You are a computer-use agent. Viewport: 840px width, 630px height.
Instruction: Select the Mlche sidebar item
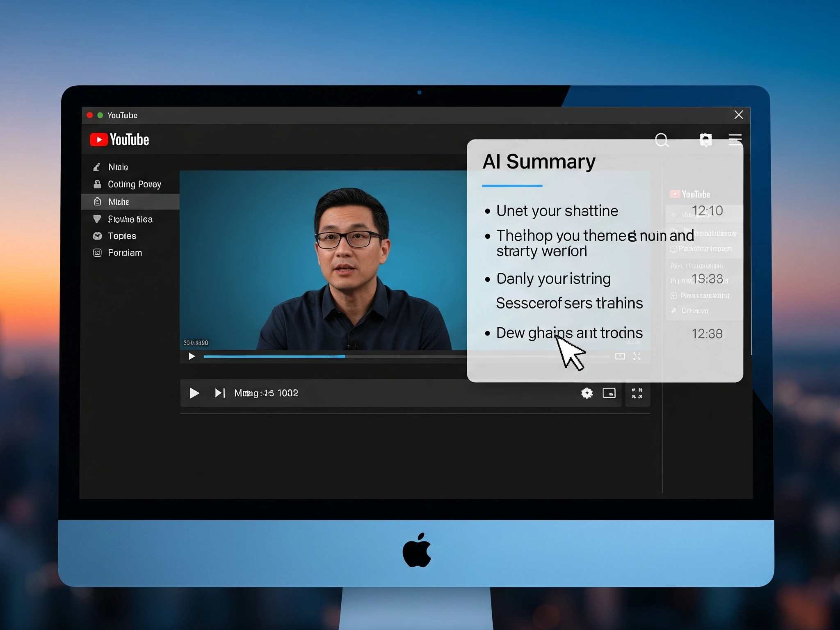click(119, 202)
